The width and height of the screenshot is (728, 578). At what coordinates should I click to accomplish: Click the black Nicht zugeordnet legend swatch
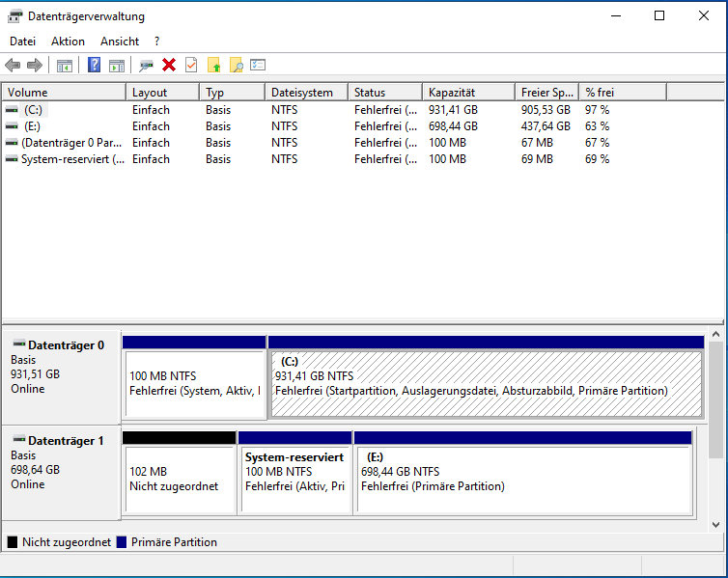13,542
